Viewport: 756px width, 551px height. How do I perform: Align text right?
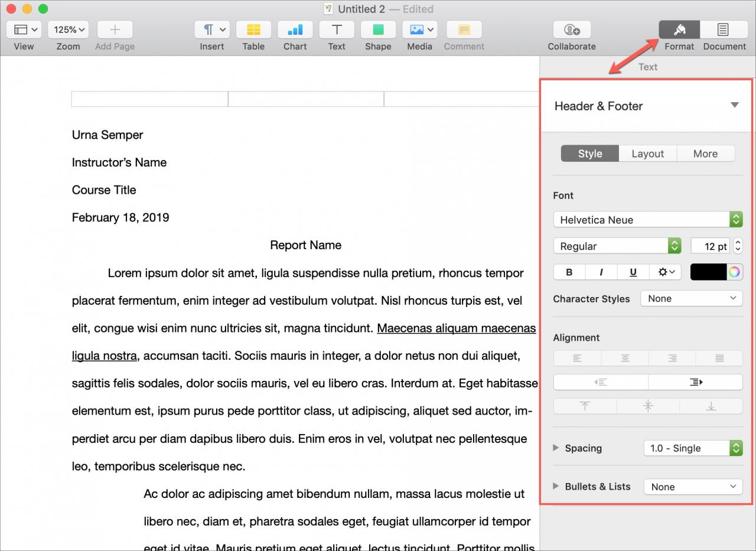click(672, 358)
